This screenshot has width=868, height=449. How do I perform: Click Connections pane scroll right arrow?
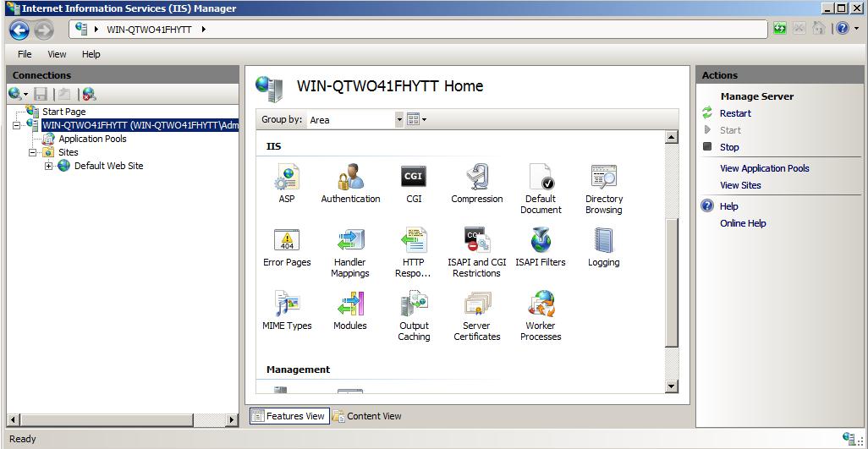click(233, 420)
